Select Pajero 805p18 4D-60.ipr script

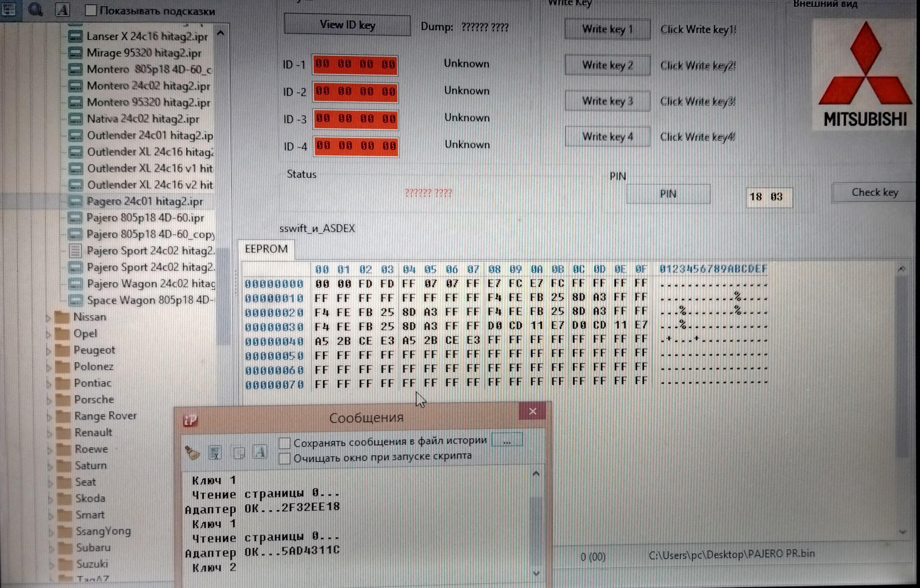pos(145,218)
